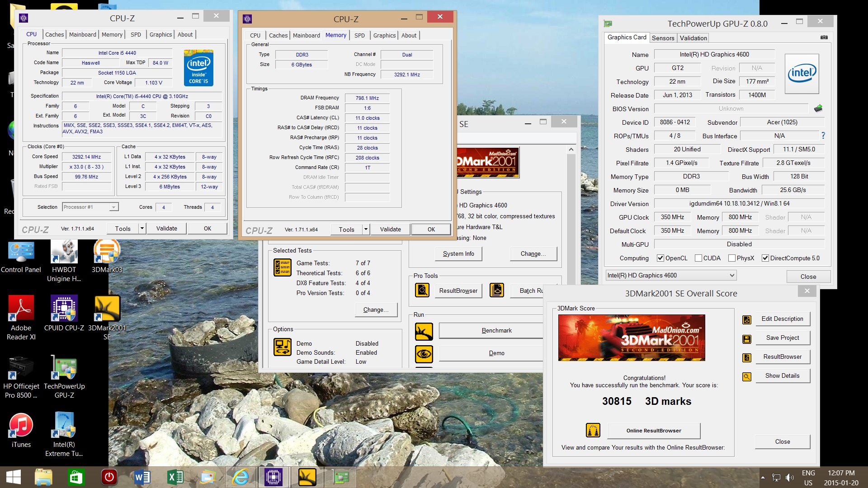Viewport: 868px width, 488px height.
Task: Click Change under Selected Tests
Action: tap(376, 310)
